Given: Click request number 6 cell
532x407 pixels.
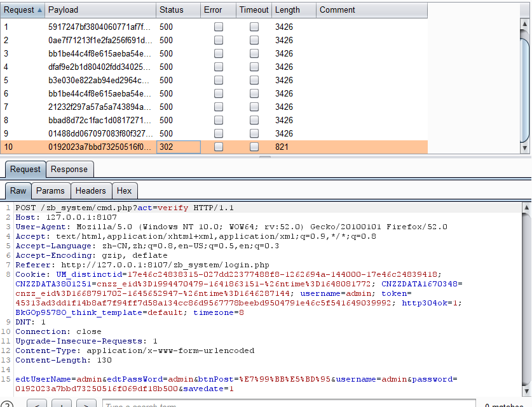Looking at the screenshot, I should (x=22, y=93).
